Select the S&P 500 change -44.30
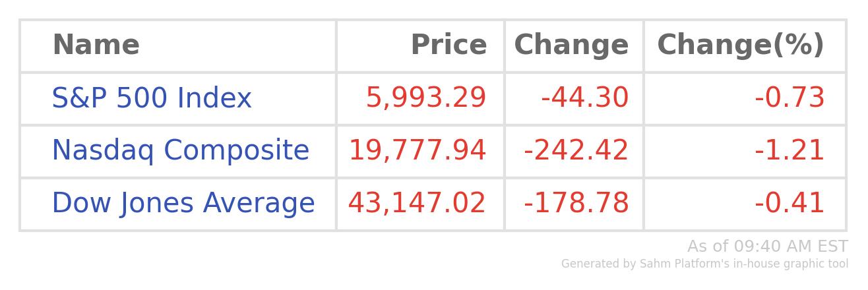The height and width of the screenshot is (290, 868). click(585, 99)
